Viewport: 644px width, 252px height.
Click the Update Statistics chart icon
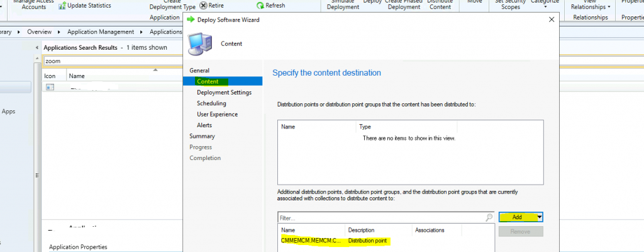click(x=62, y=6)
